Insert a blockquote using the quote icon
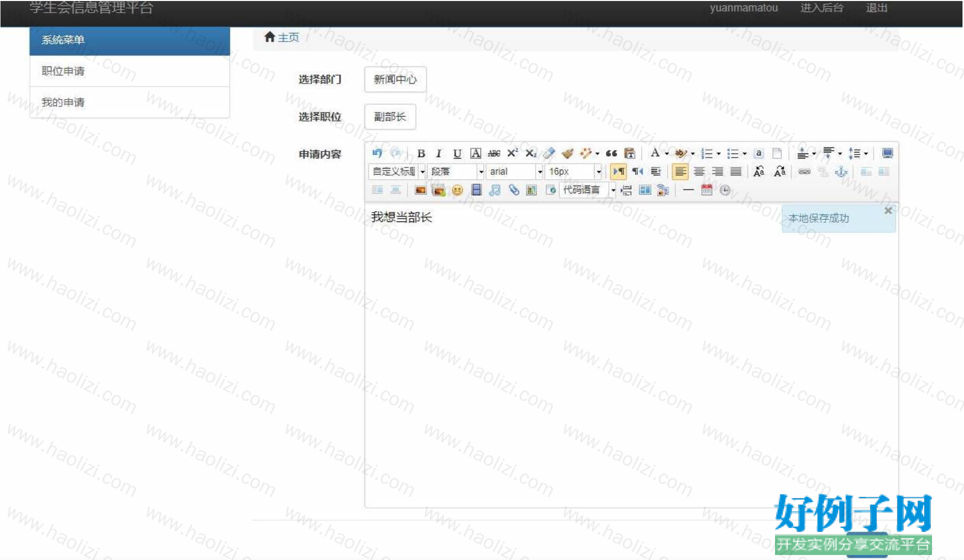 pyautogui.click(x=611, y=153)
